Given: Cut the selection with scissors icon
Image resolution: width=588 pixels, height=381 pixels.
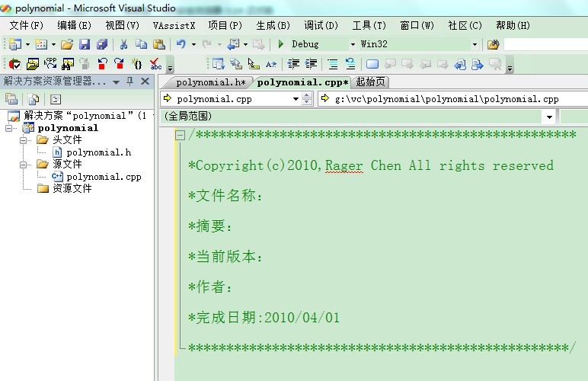Looking at the screenshot, I should coord(123,44).
